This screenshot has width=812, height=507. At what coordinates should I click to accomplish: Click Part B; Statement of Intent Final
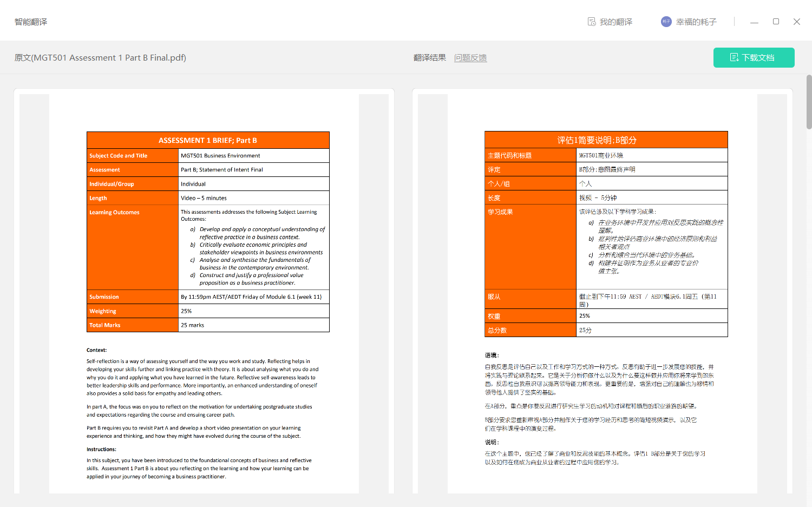click(x=254, y=169)
